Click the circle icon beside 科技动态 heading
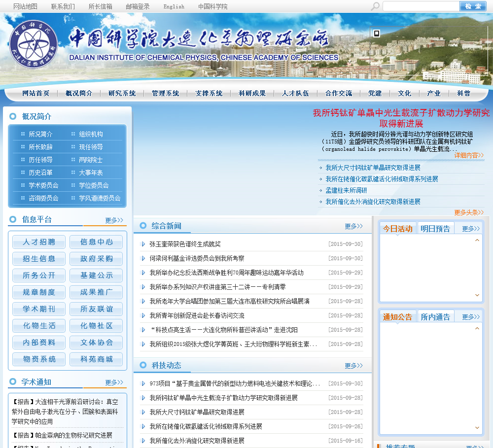 click(x=143, y=365)
